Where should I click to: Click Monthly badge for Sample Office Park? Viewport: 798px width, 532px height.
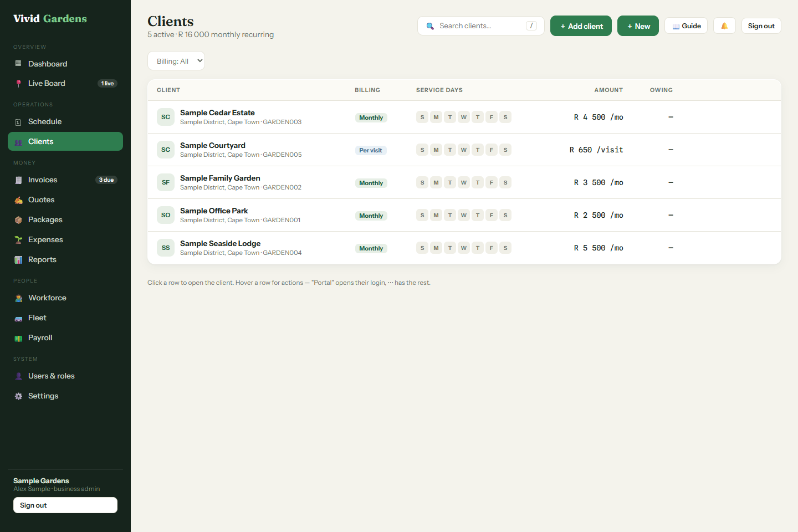(371, 216)
